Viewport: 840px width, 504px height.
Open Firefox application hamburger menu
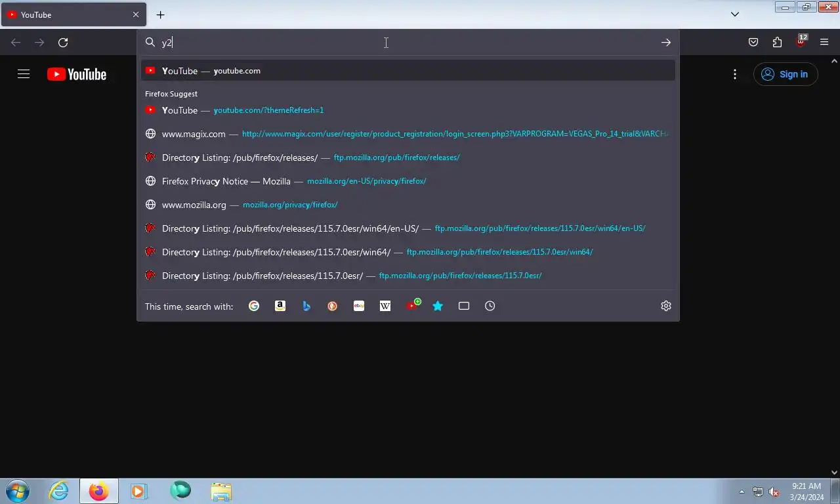824,43
